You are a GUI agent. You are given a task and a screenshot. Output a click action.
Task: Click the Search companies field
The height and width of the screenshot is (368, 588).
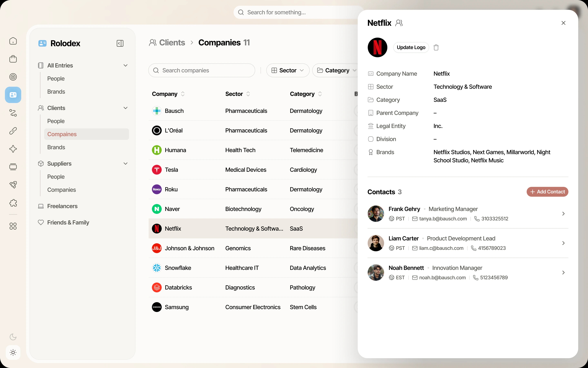coord(202,70)
